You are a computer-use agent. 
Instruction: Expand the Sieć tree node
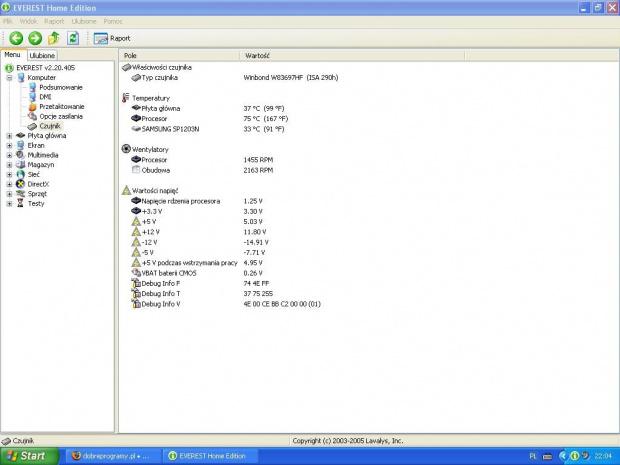[x=9, y=174]
